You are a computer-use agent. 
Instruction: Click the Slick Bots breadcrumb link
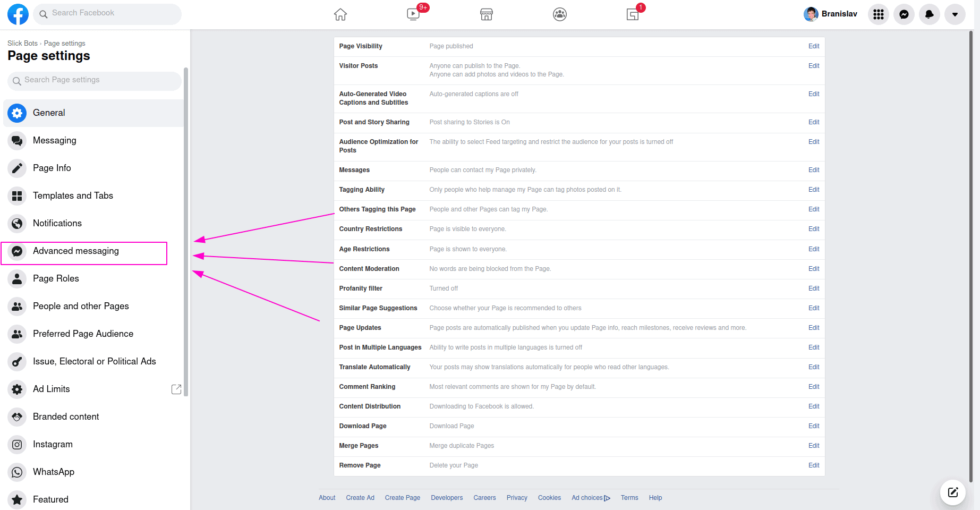(22, 44)
